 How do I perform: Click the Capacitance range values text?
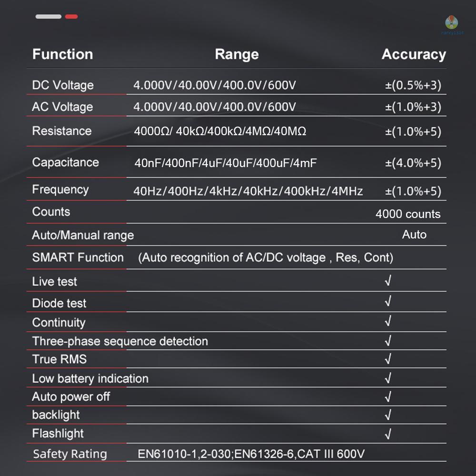(x=225, y=163)
